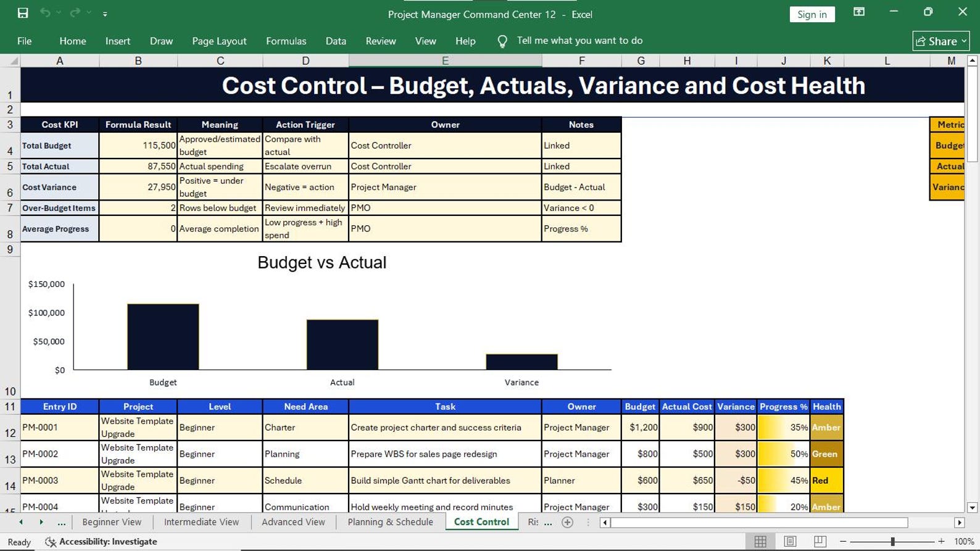Click the zoom in plus button

click(x=941, y=541)
